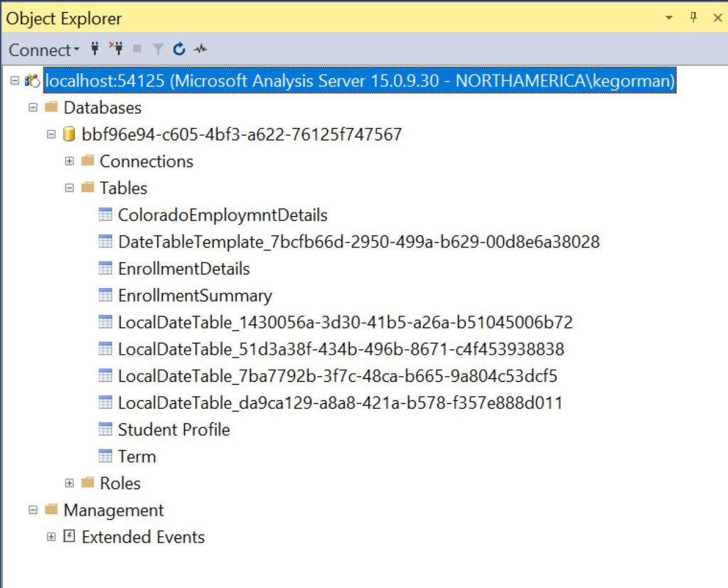728x588 pixels.
Task: Click the Analysis Server icon beside localhost:54125
Action: (33, 81)
